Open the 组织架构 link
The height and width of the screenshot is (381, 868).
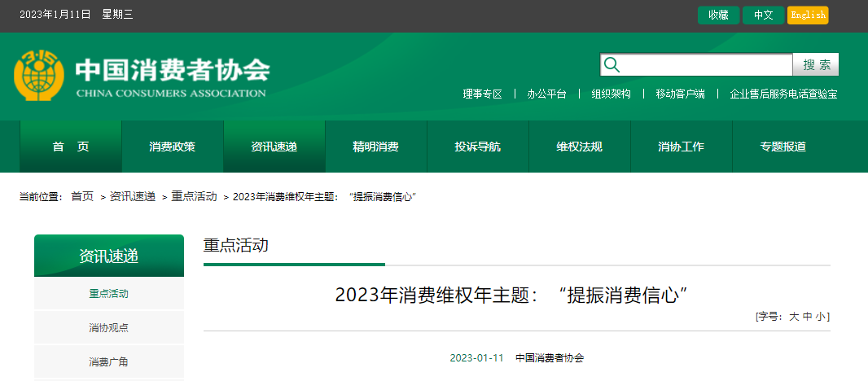click(x=612, y=94)
